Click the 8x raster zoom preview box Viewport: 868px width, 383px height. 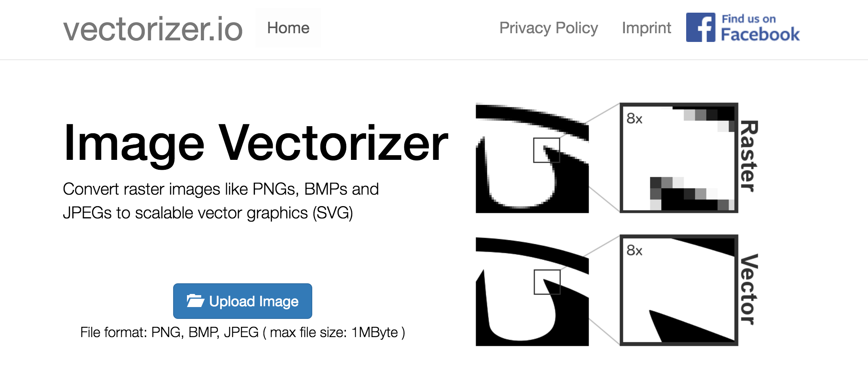click(679, 157)
